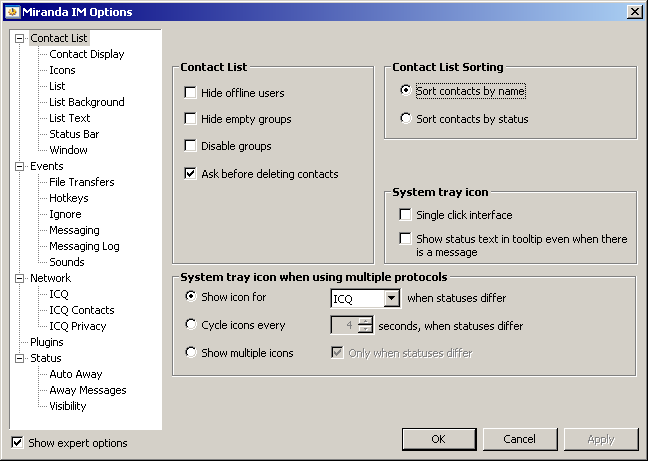Viewport: 648px width, 461px height.
Task: Click the OK button
Action: click(x=438, y=439)
